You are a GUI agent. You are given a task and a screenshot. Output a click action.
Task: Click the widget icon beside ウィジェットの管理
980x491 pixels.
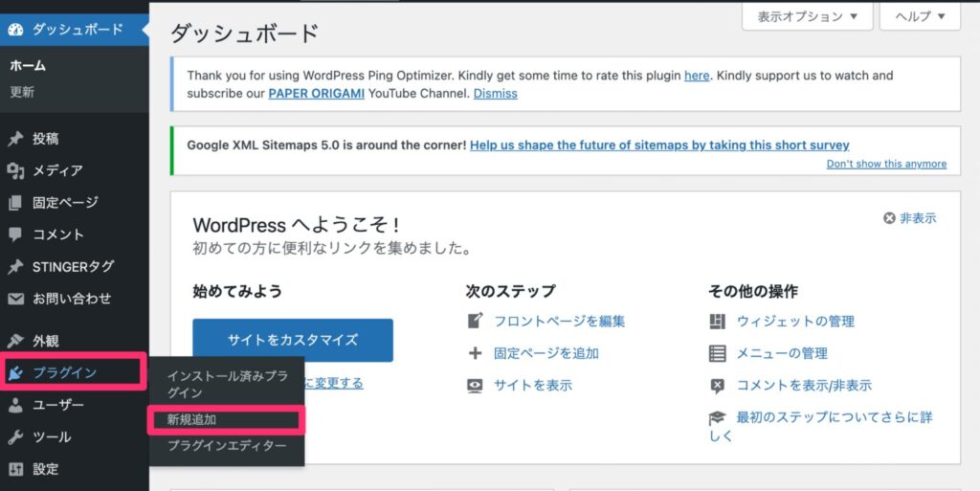pos(718,321)
